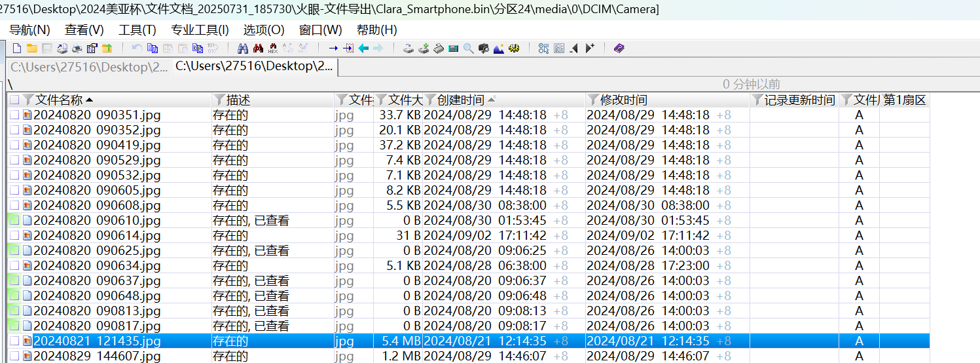Sort by the 创建时间 column header
The image size is (980, 363).
tap(461, 100)
